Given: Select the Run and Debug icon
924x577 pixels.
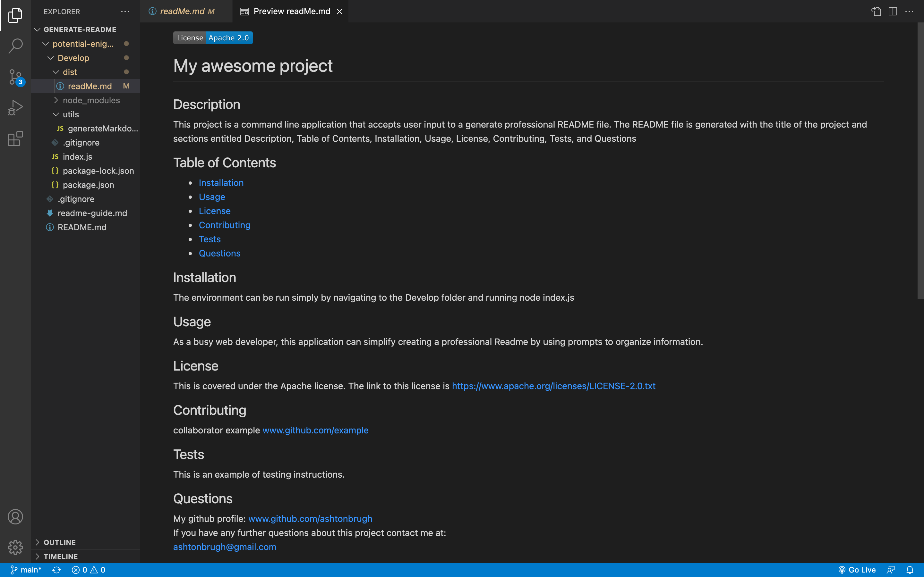Looking at the screenshot, I should 15,108.
